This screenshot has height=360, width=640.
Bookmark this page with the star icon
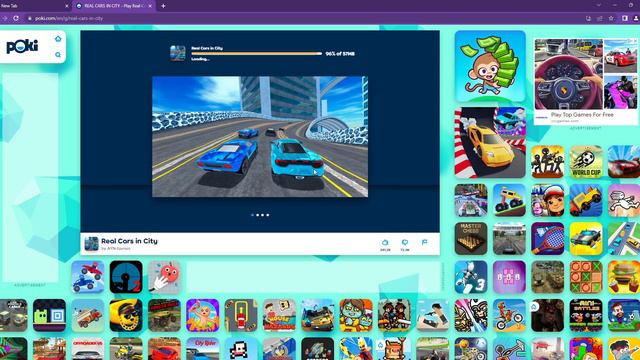tap(611, 18)
